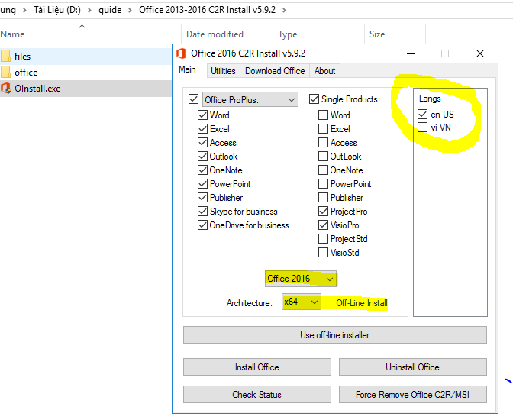Image resolution: width=513 pixels, height=420 pixels.
Task: Check Word under Single Products
Action: (x=323, y=115)
